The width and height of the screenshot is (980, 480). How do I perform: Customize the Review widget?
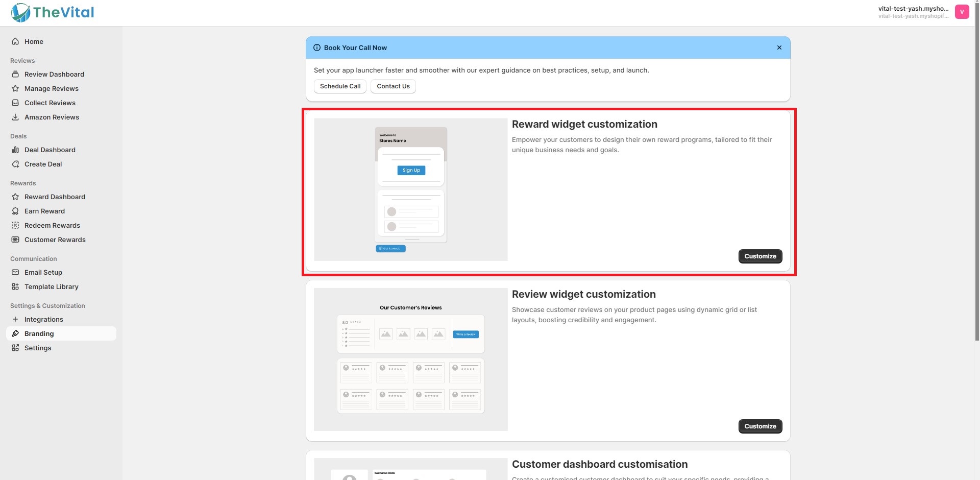[760, 426]
